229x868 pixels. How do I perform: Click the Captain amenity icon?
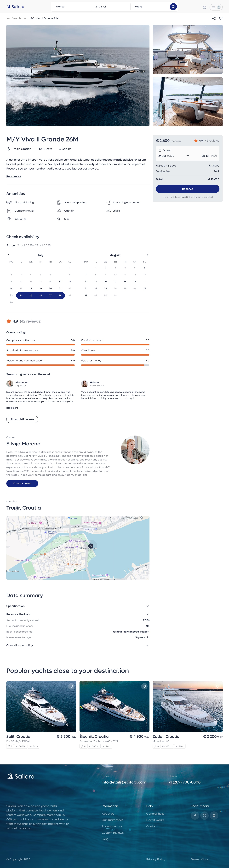click(59, 211)
